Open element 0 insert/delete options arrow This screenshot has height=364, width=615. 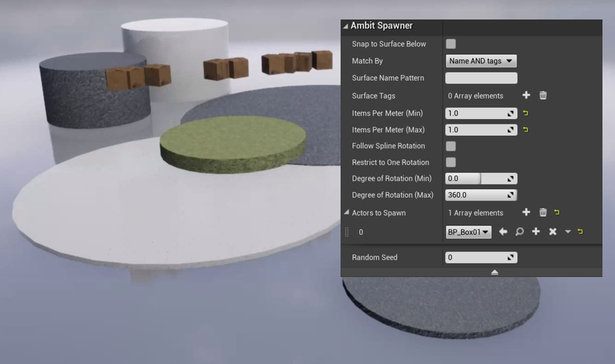click(568, 232)
